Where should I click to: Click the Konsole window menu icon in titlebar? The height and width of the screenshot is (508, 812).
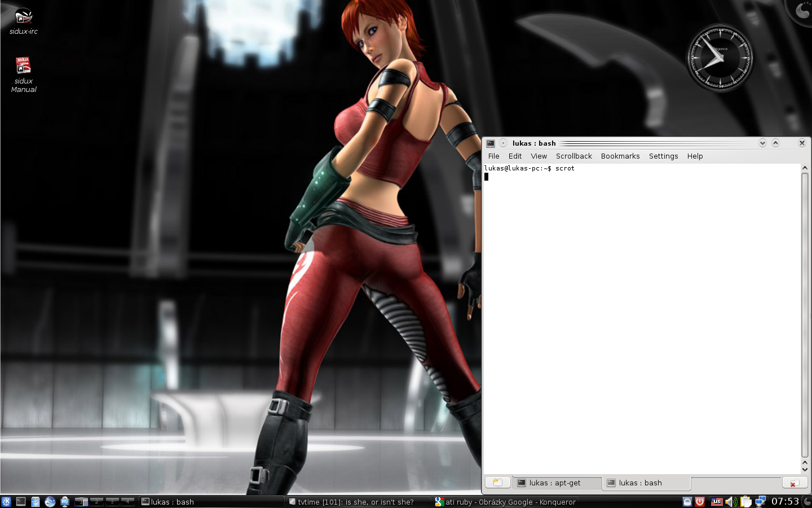pyautogui.click(x=491, y=143)
